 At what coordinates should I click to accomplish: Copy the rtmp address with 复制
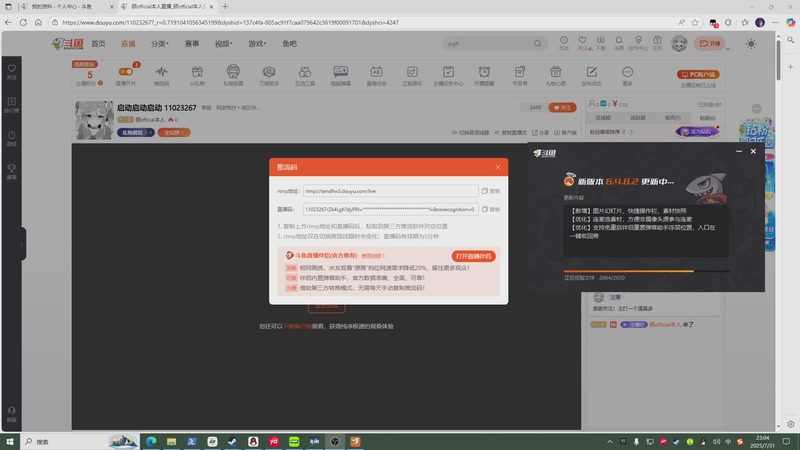[x=491, y=191]
